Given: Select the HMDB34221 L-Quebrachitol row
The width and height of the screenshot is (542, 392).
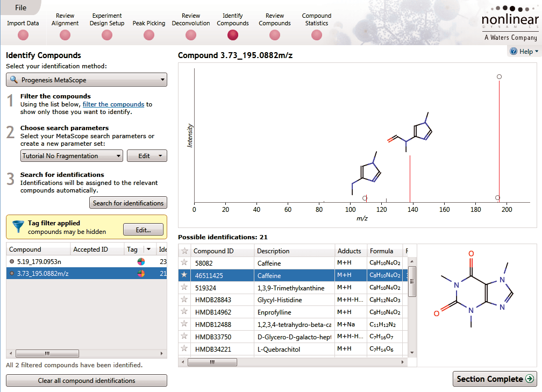Looking at the screenshot, I should point(293,349).
